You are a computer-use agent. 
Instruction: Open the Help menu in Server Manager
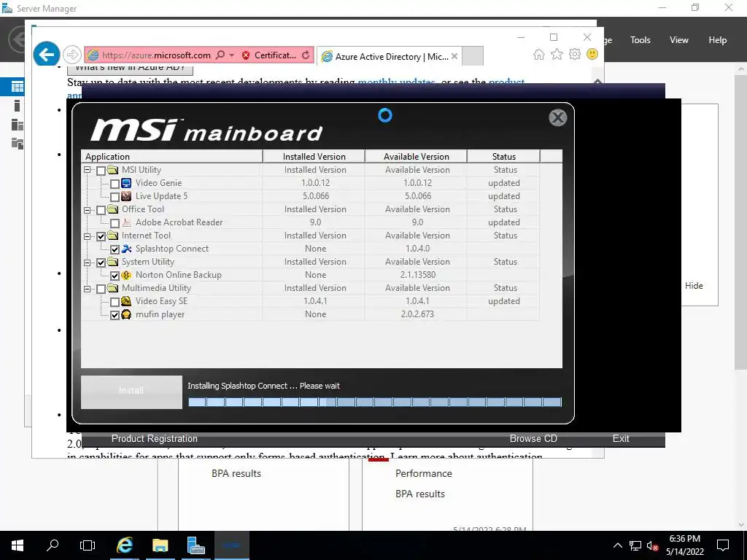717,40
